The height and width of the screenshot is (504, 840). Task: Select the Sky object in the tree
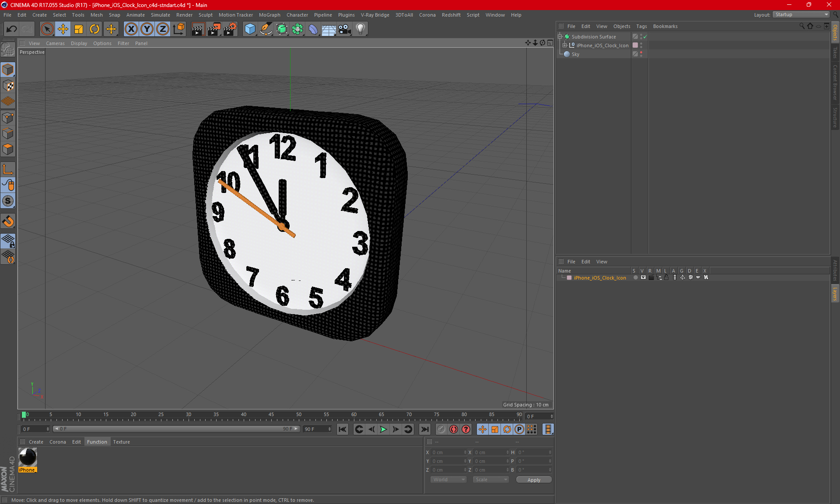[x=575, y=54]
